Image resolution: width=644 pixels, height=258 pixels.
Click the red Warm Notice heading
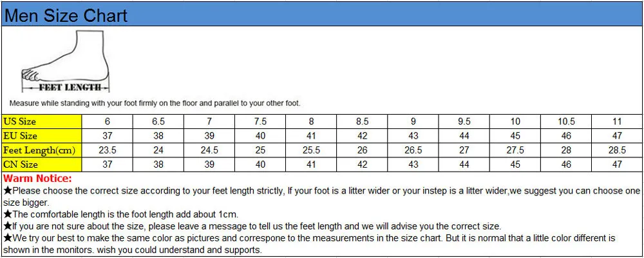37,179
